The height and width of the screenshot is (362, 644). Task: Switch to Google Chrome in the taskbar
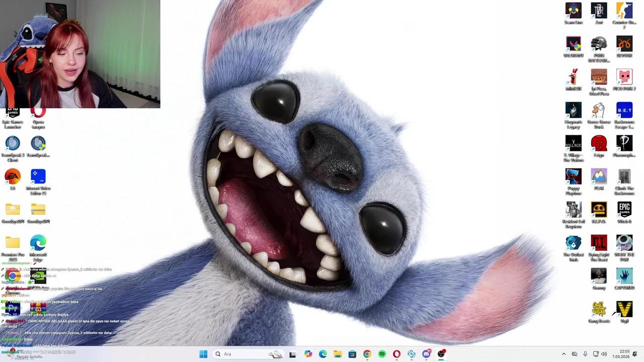click(367, 354)
